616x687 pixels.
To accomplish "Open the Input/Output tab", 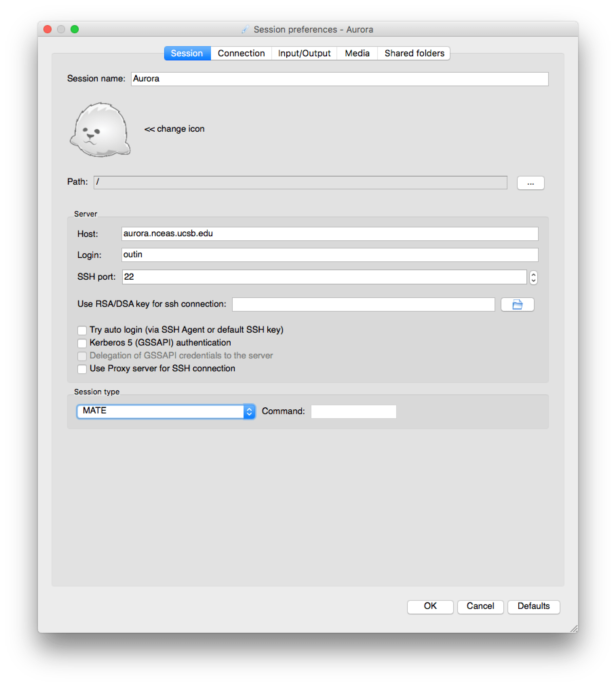I will (304, 53).
